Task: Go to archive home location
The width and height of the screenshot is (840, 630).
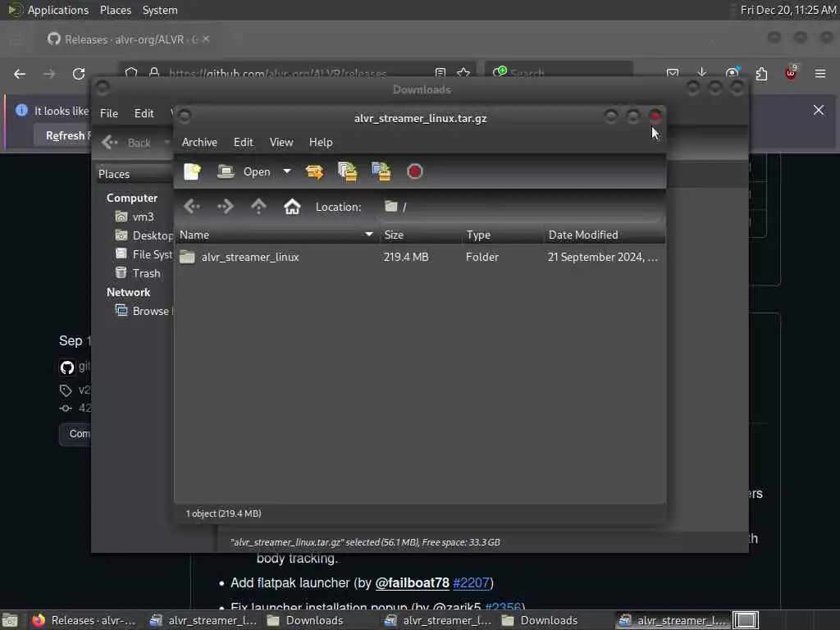Action: [x=292, y=206]
